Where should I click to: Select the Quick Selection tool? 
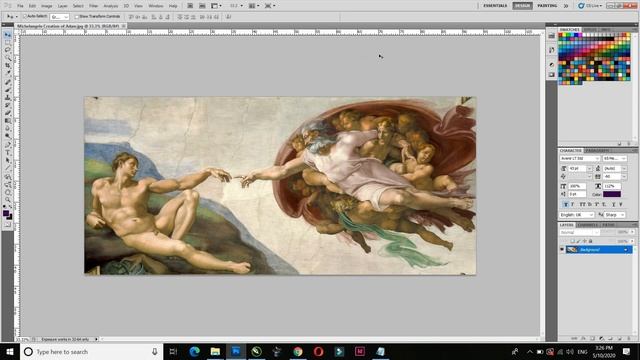8,58
